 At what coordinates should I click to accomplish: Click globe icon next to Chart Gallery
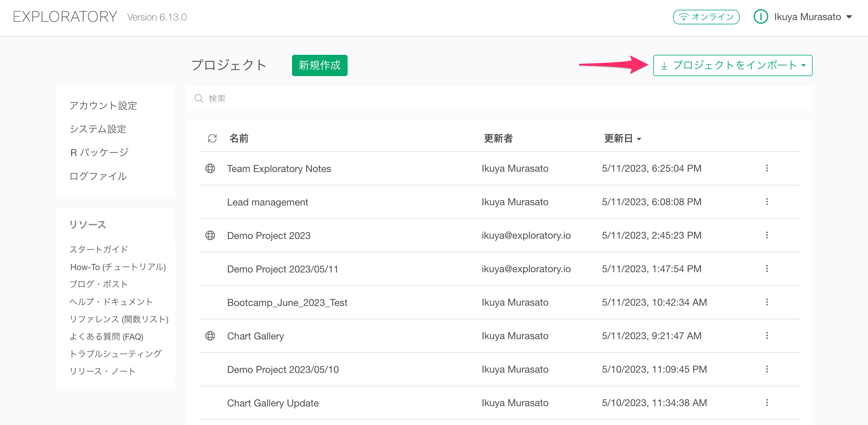point(210,336)
